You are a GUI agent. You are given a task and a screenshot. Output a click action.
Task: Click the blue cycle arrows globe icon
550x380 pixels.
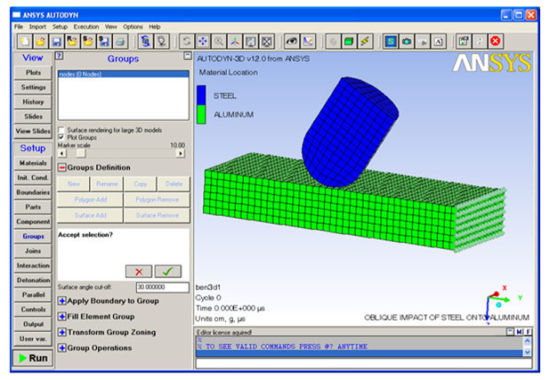click(146, 41)
